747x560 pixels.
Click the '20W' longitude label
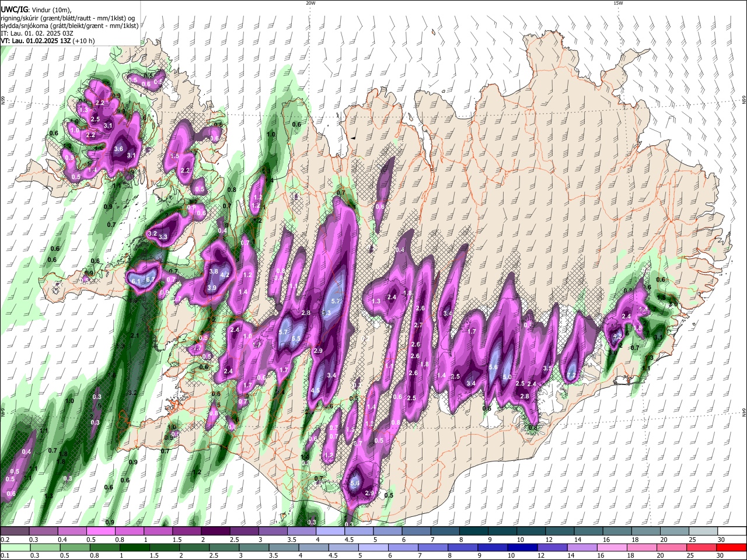tap(310, 3)
